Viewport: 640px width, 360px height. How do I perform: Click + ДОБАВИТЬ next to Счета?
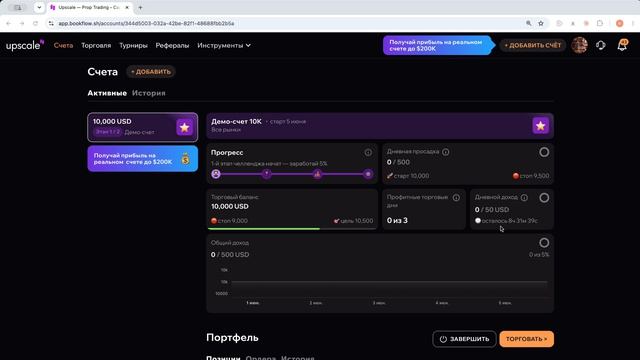[151, 72]
